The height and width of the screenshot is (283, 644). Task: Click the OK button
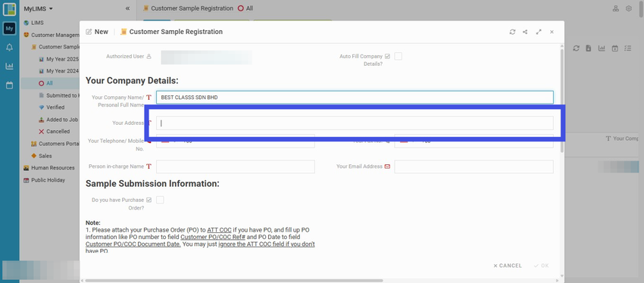click(541, 266)
